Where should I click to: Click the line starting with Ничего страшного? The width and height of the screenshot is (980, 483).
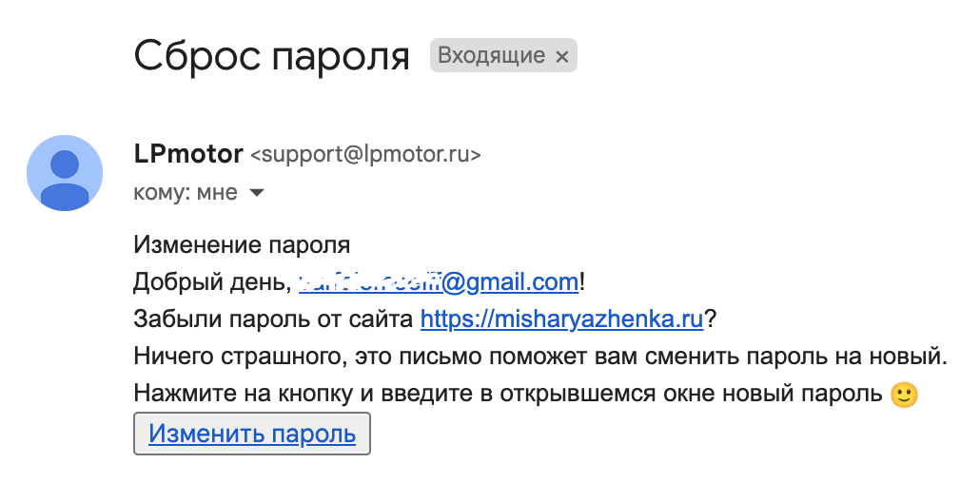click(x=540, y=357)
